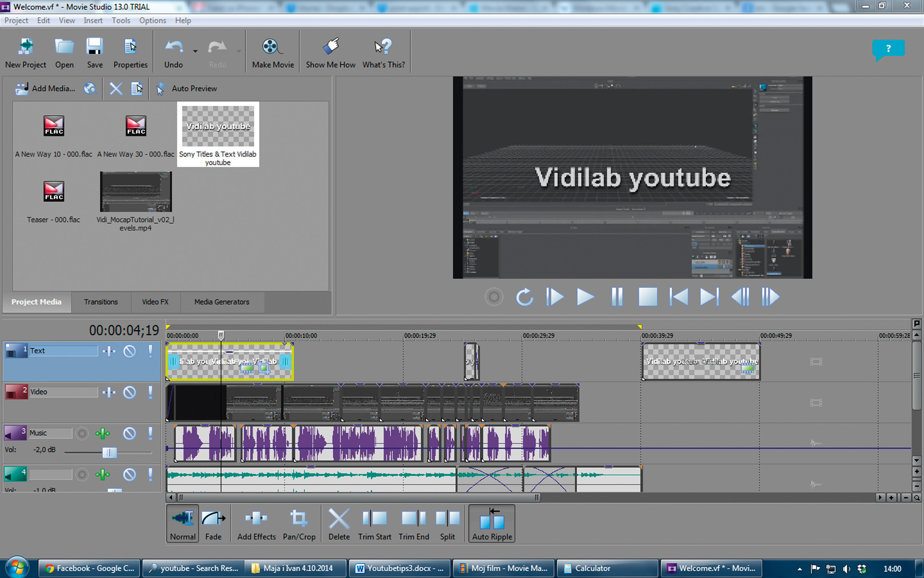
Task: Open the Options menu
Action: (x=152, y=20)
